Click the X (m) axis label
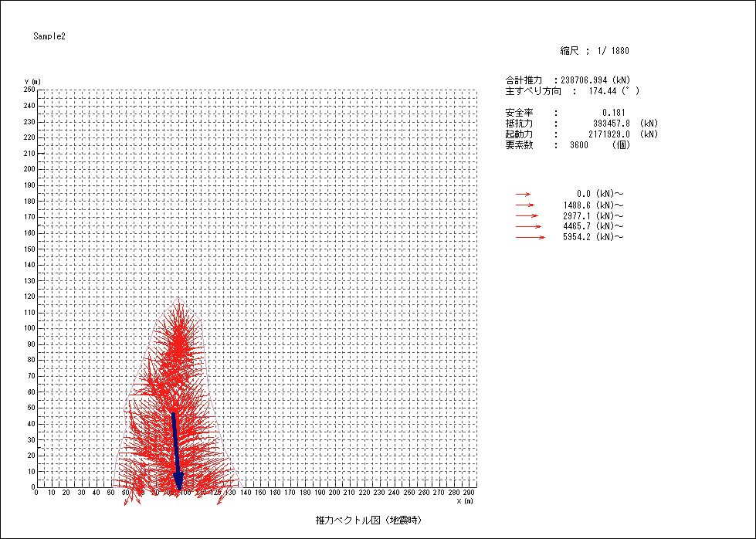Screen dimensions: 756x539 464,500
